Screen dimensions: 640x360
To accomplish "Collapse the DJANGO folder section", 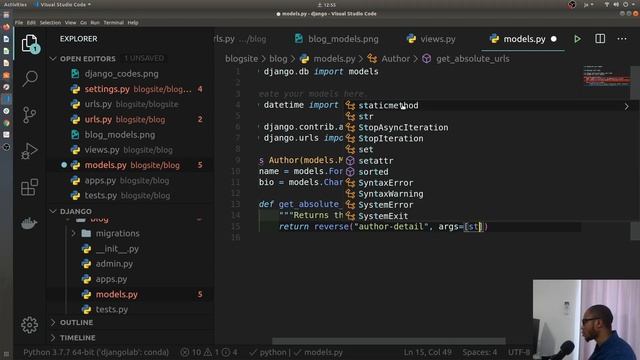I will coord(53,211).
